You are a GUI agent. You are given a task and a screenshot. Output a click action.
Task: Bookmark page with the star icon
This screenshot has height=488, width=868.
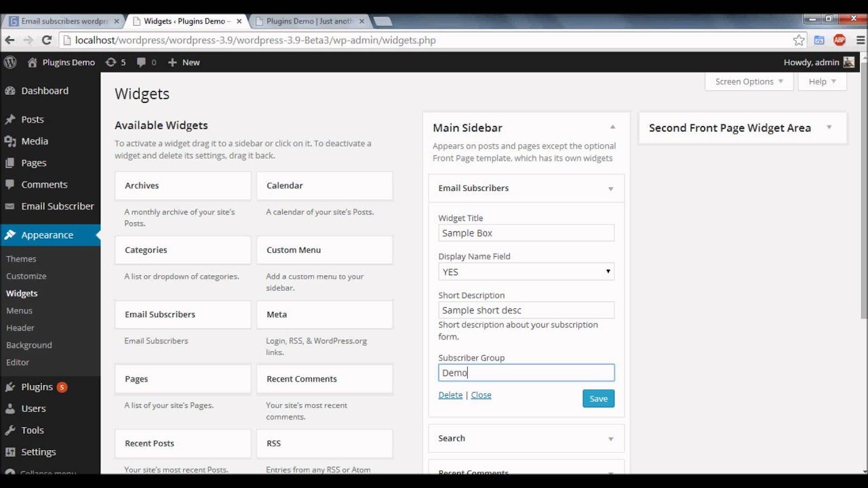pos(799,40)
